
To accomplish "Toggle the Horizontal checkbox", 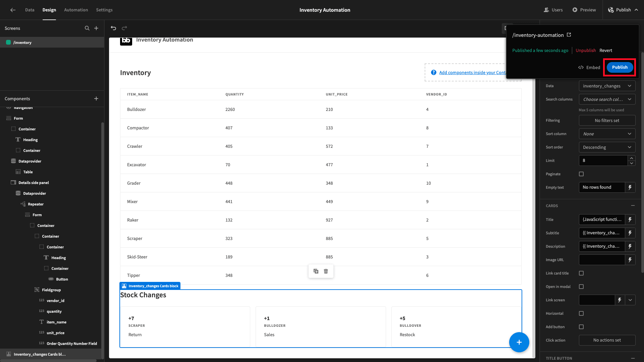I will [581, 313].
